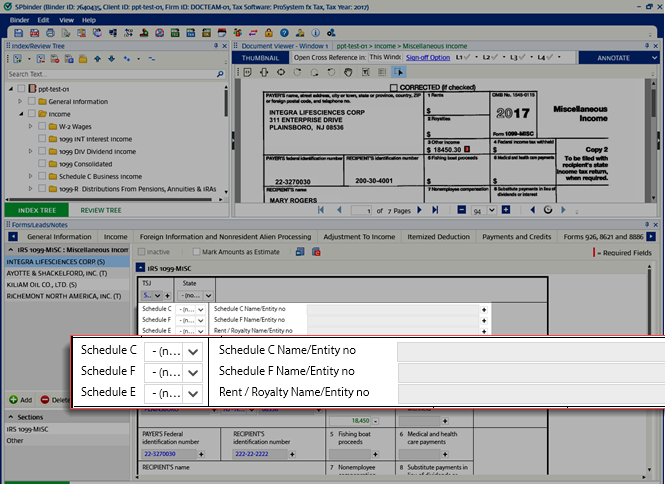Click the Schedule F Name/Entity no field
The width and height of the screenshot is (665, 485).
click(x=529, y=372)
